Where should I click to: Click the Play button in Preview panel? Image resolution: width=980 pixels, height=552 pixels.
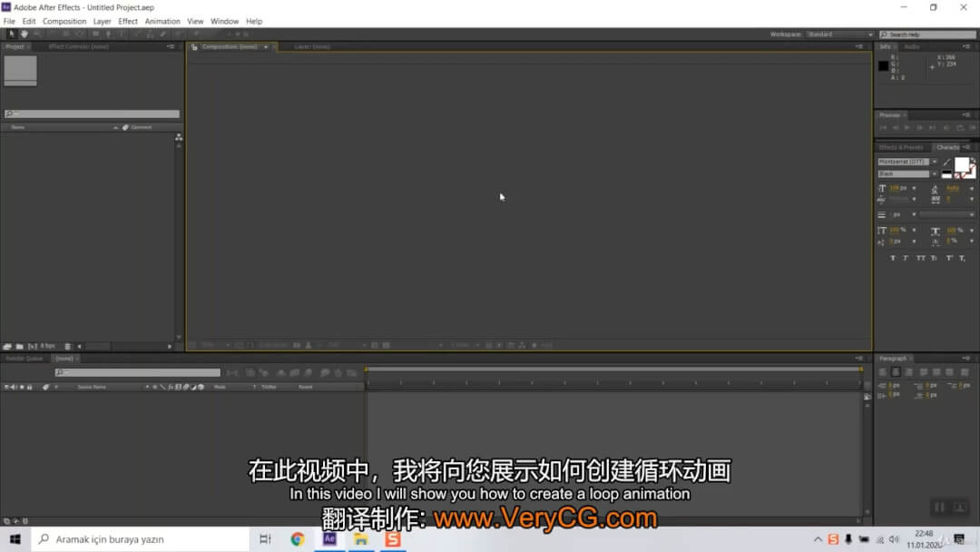pos(906,128)
